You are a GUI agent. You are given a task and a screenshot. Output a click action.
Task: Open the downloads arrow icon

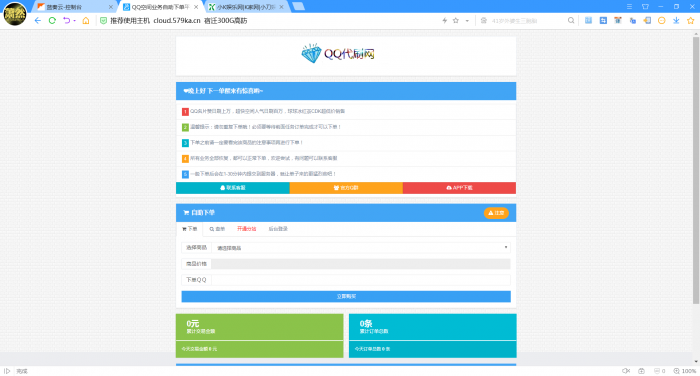click(x=676, y=21)
